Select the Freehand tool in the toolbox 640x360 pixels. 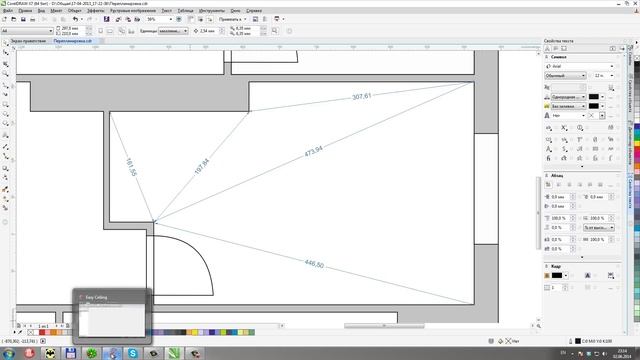coord(5,85)
